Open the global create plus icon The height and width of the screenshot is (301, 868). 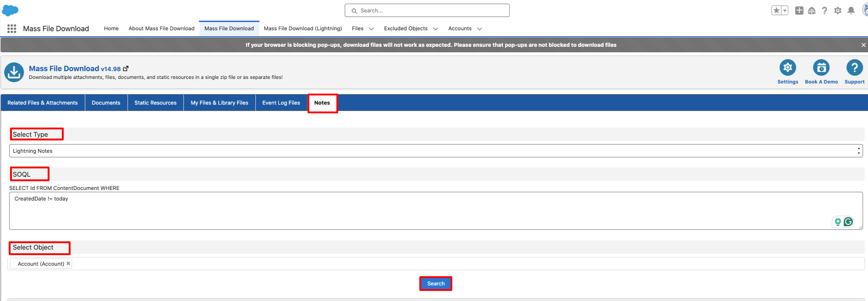pyautogui.click(x=799, y=11)
